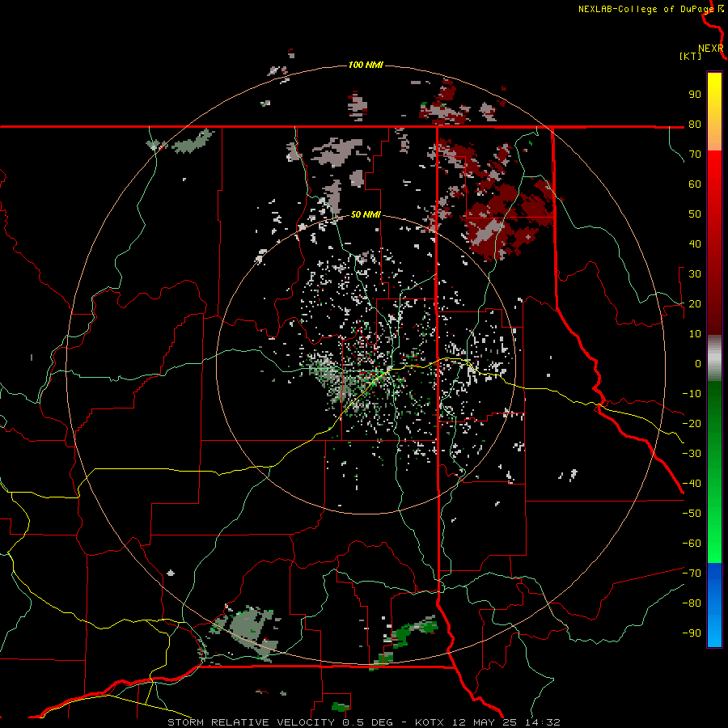Select the "-20" scale value

pos(692,423)
